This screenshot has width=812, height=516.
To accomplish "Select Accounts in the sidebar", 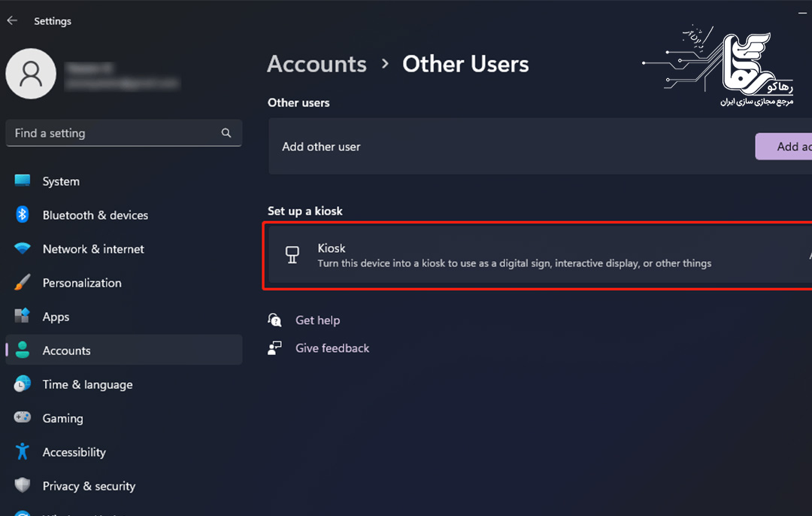I will tap(66, 351).
